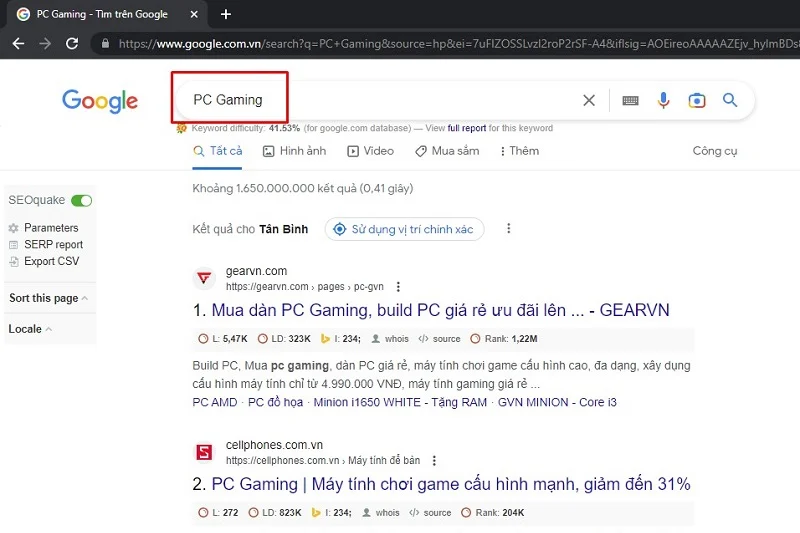The width and height of the screenshot is (800, 533).
Task: Open gearvn result three-dot menu
Action: pos(398,287)
